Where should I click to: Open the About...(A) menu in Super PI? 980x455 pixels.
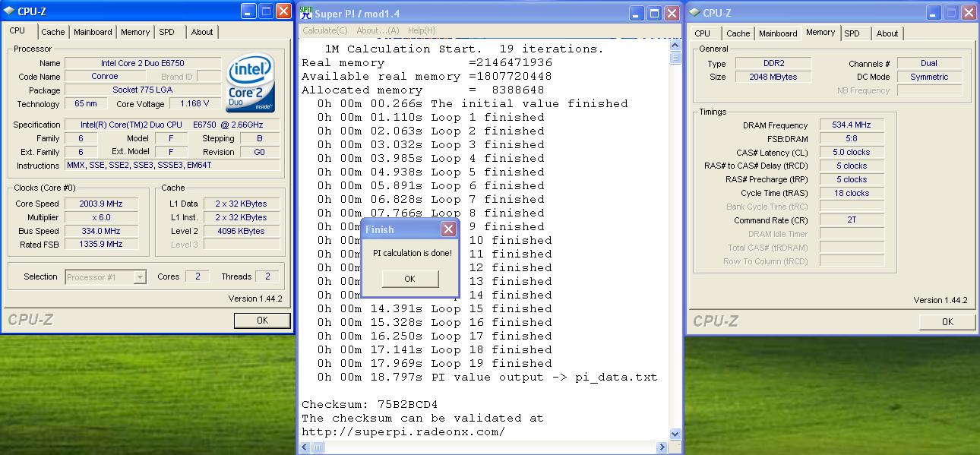(378, 30)
